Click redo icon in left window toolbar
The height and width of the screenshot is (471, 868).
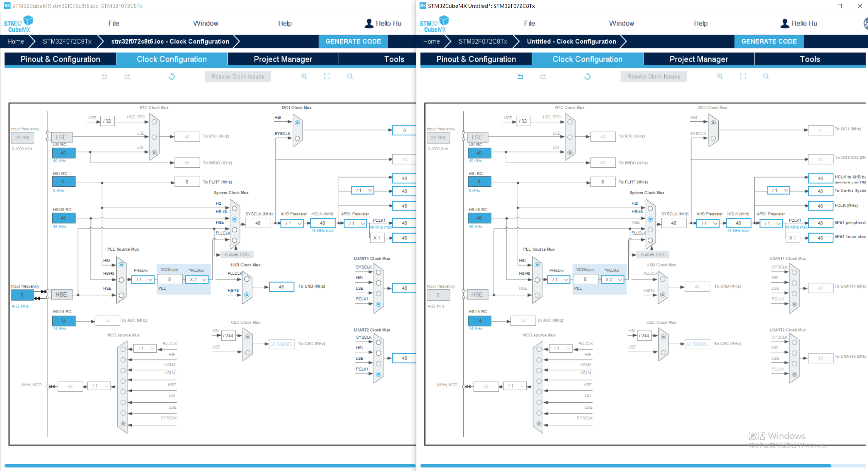click(127, 77)
